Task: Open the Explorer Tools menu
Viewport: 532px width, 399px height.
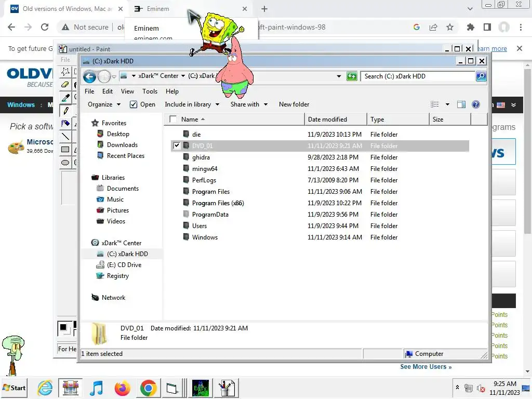Action: 150,91
